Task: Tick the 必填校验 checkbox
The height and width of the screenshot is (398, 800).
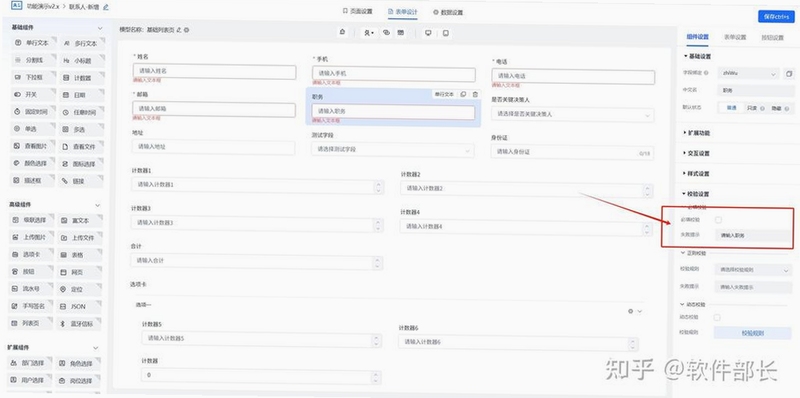Action: [x=718, y=220]
